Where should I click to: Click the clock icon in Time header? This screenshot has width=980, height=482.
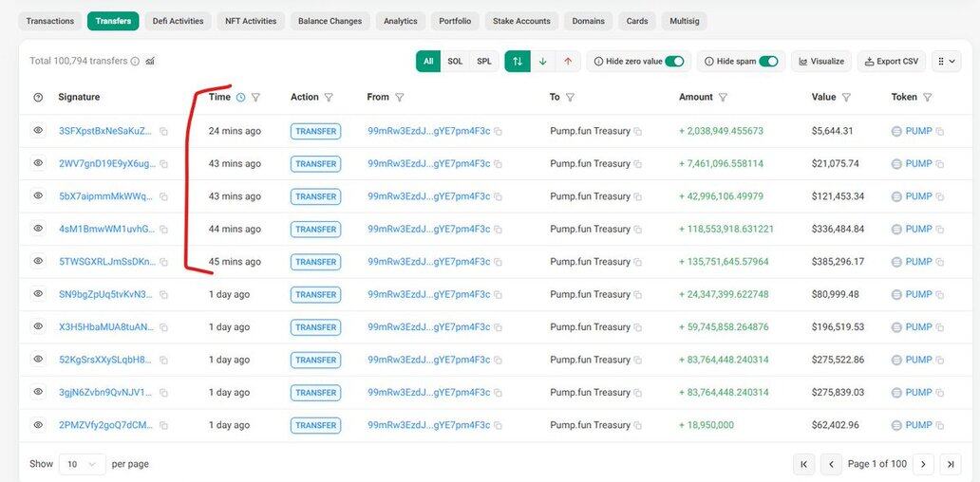click(240, 98)
